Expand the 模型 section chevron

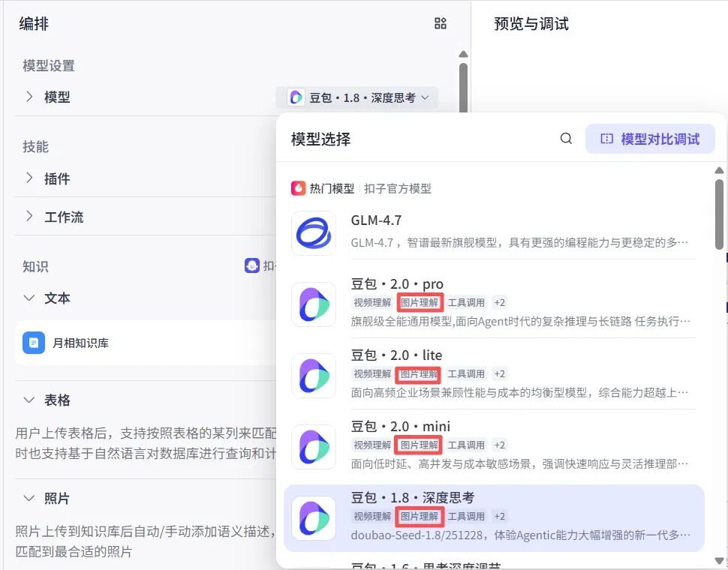tap(29, 97)
